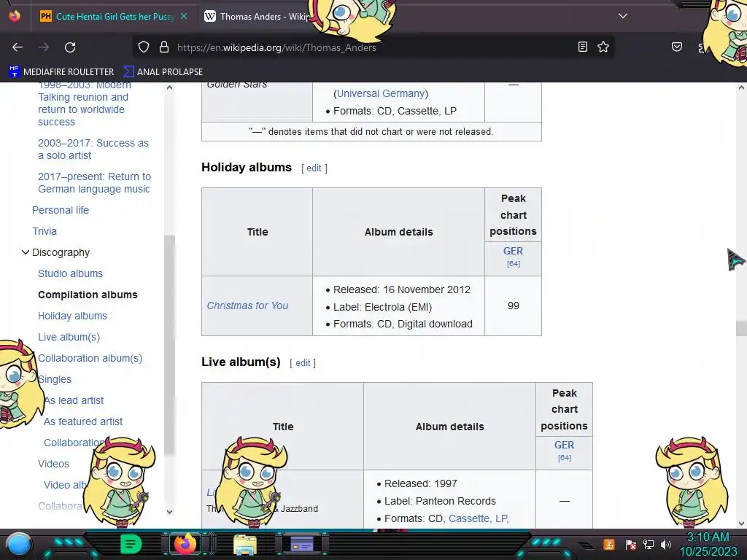The height and width of the screenshot is (560, 747).
Task: Open the green chat app on taskbar
Action: [131, 544]
